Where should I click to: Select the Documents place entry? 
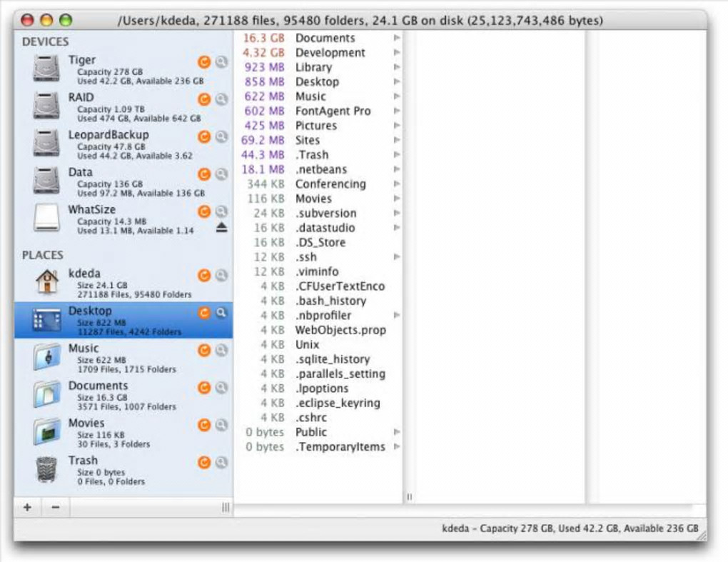coord(123,396)
